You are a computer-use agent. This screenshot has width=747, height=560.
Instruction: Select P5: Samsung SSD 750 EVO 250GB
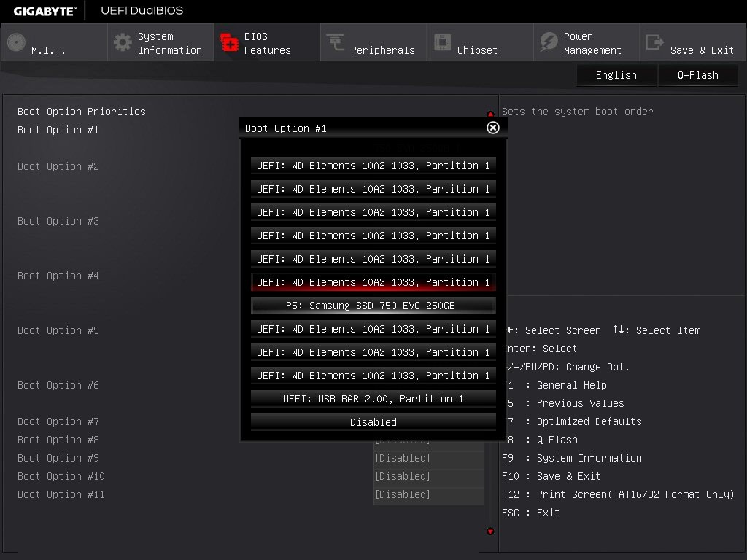click(x=373, y=306)
